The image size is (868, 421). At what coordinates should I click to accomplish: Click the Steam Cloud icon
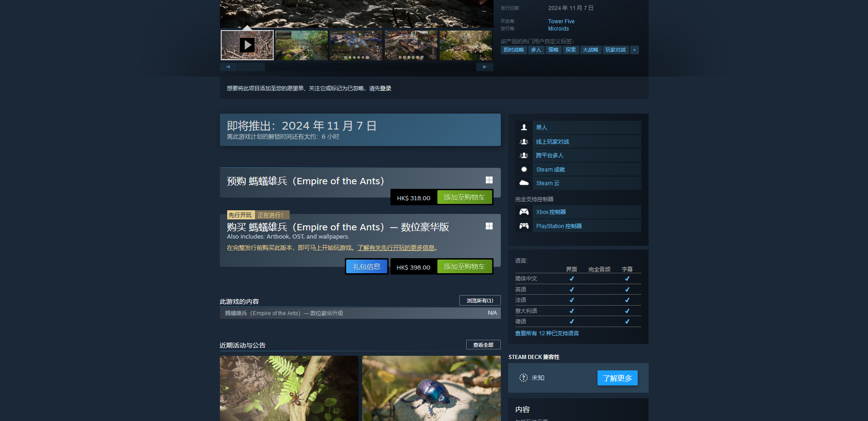coord(524,183)
